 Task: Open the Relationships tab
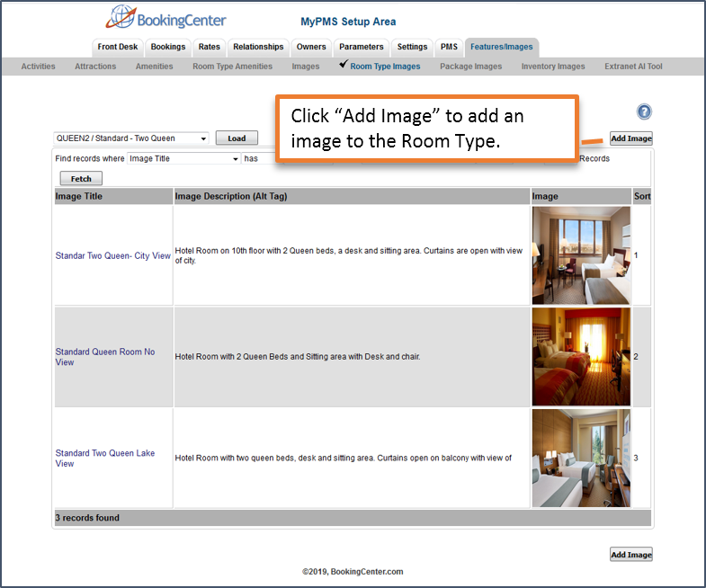click(258, 47)
